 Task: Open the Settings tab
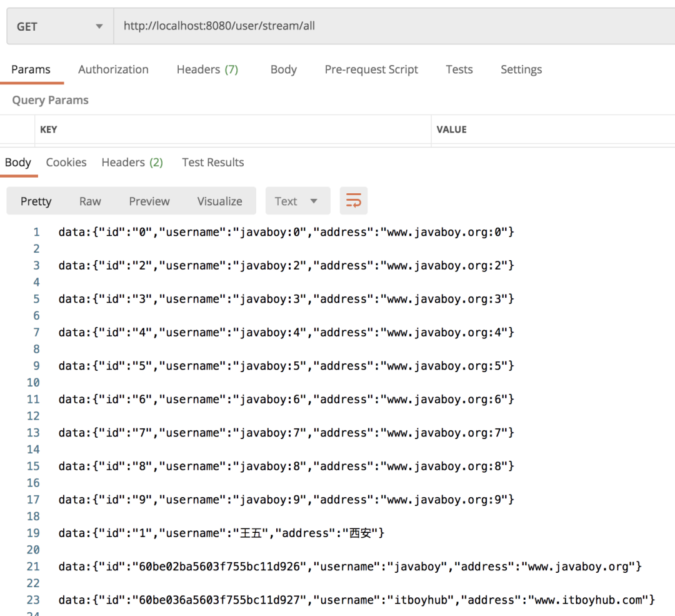coord(521,69)
